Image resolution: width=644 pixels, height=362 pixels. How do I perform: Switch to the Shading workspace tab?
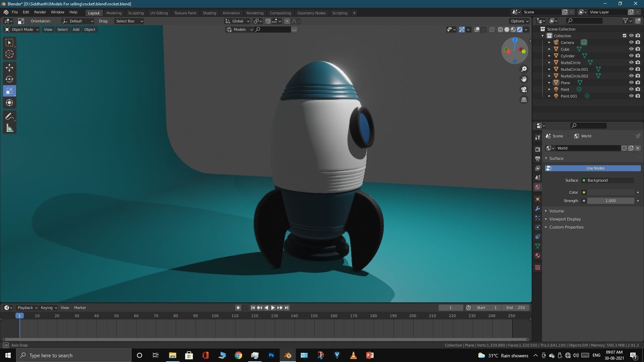(209, 13)
